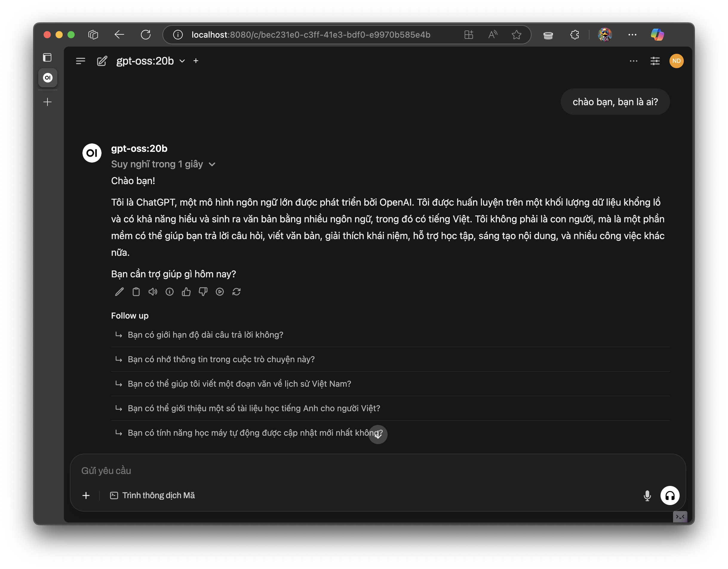This screenshot has height=569, width=728.
Task: Toggle the sidebar with hamburger menu icon
Action: 81,61
